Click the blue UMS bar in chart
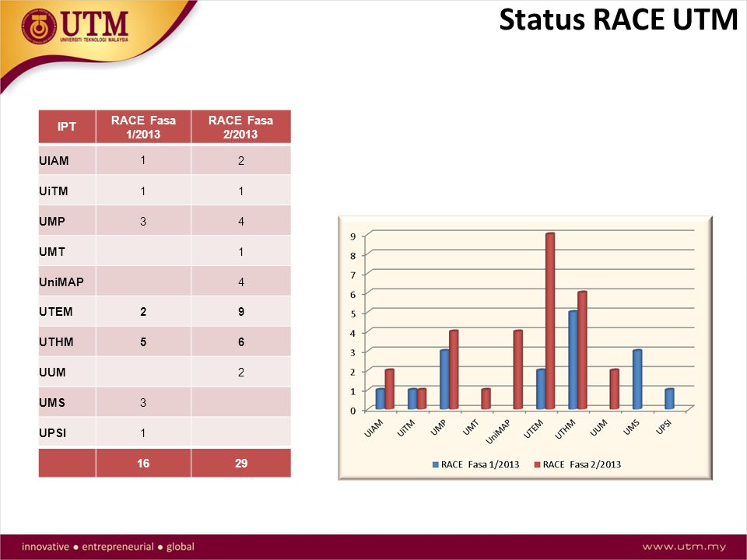 tap(637, 380)
